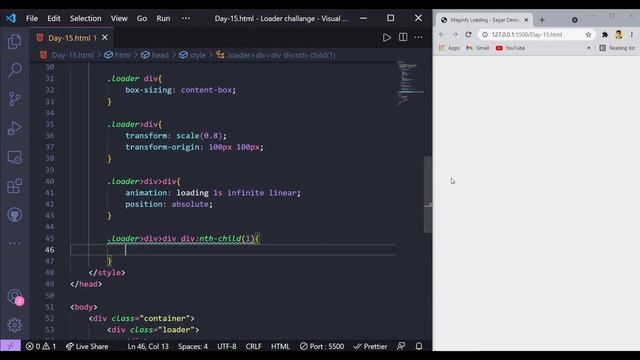Open Source Control view
The width and height of the screenshot is (640, 360).
click(x=15, y=99)
